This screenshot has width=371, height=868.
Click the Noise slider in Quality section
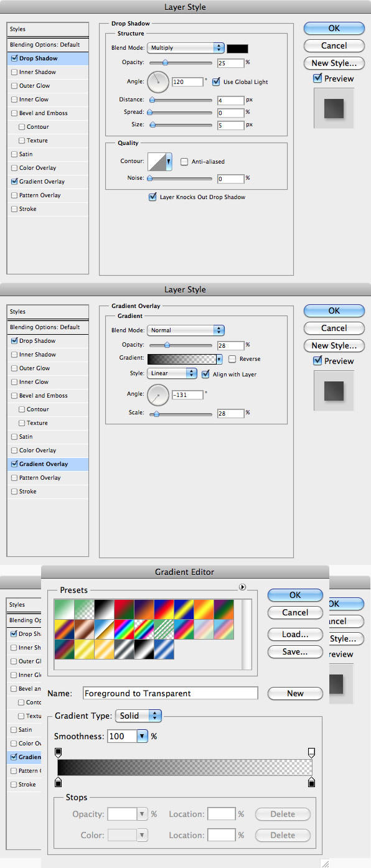[x=180, y=178]
